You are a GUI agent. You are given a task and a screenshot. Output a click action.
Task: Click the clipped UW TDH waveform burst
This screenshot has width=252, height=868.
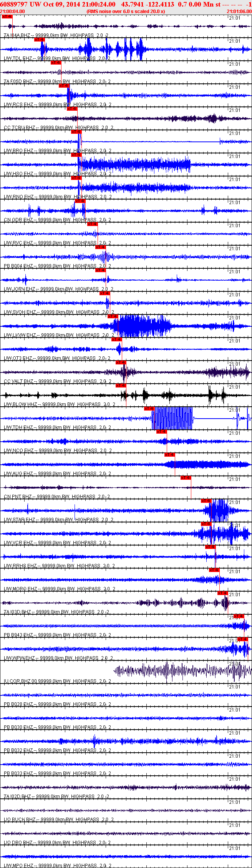pos(172,418)
